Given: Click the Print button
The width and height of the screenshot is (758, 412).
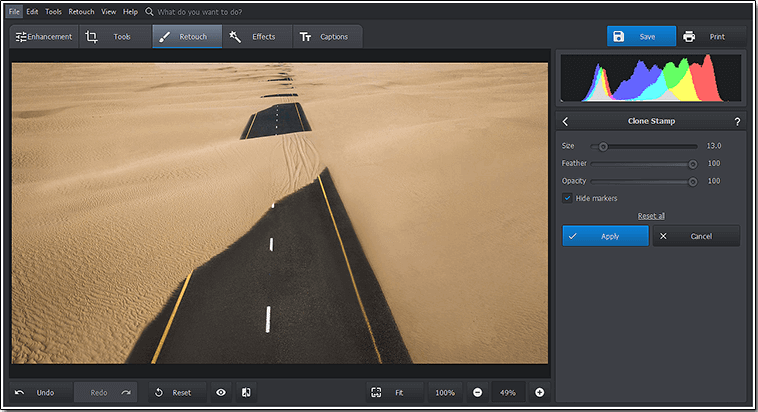Looking at the screenshot, I should (x=711, y=36).
